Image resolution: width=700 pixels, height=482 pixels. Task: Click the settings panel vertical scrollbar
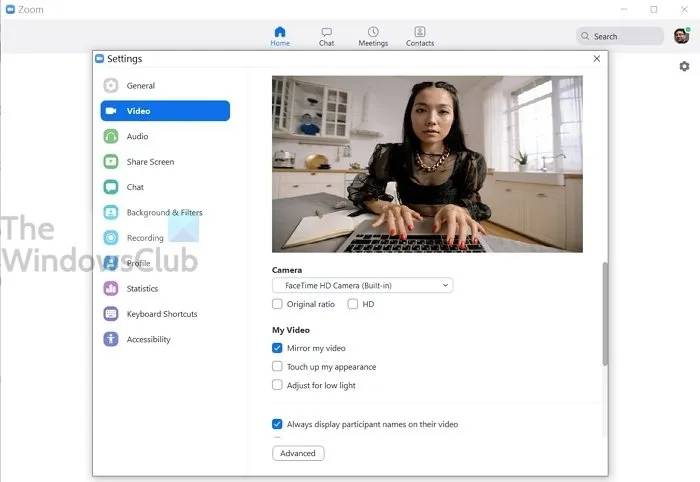tap(604, 315)
